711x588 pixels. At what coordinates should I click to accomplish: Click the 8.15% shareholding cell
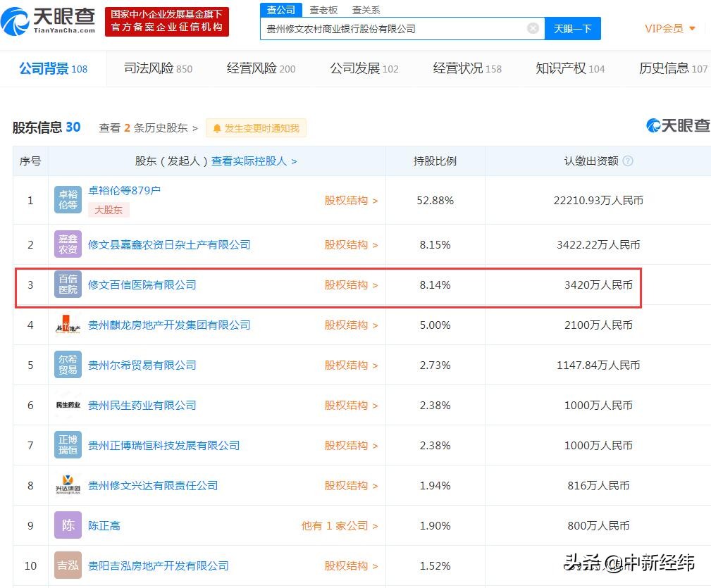coord(435,244)
